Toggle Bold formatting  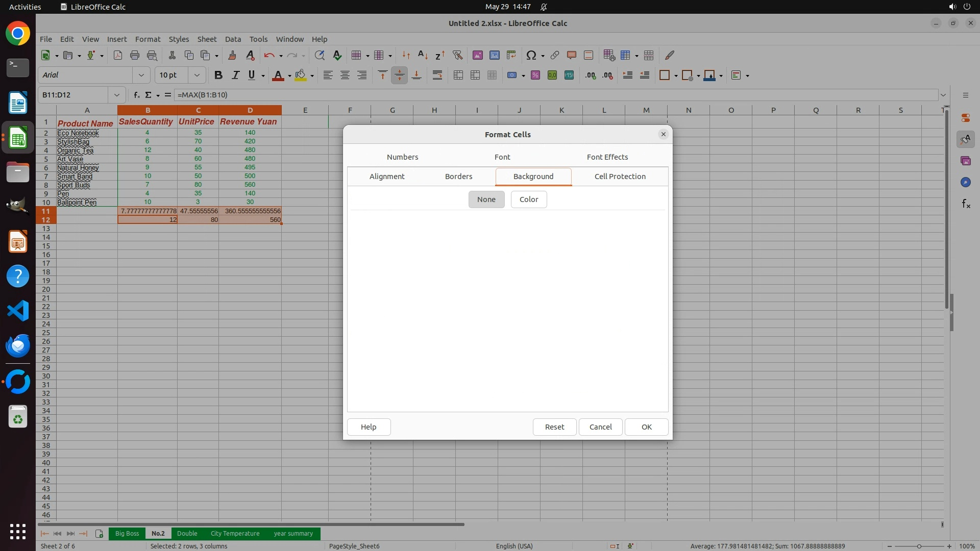click(x=218, y=76)
